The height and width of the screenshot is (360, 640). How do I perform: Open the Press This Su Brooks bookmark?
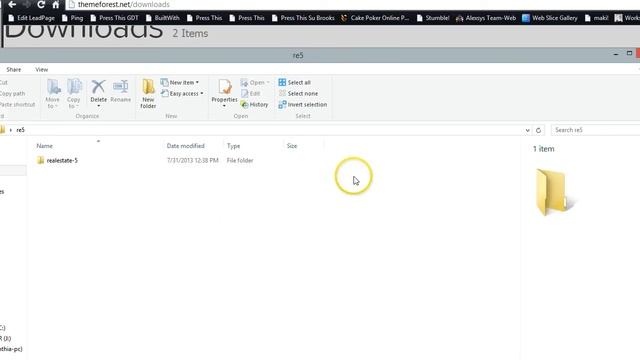303,18
